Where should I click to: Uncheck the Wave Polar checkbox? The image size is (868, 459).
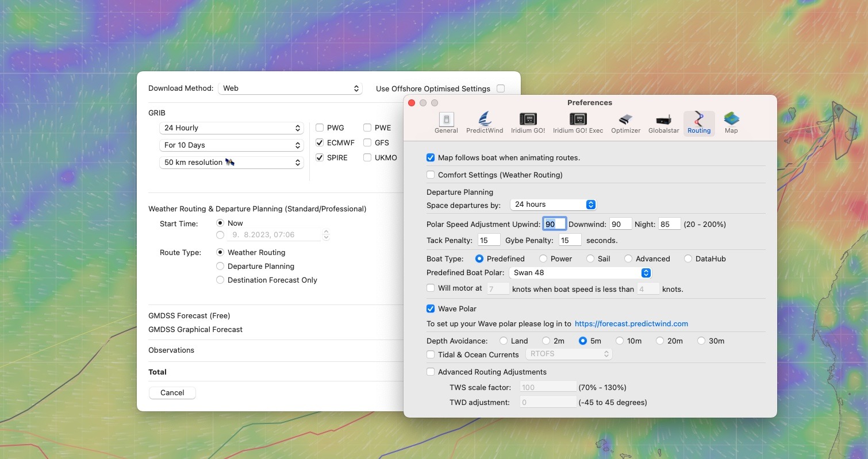(431, 309)
